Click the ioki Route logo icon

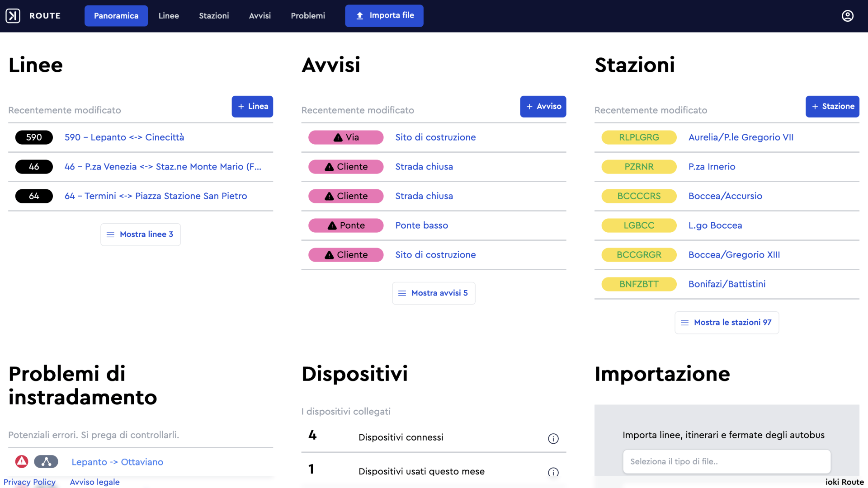point(13,16)
